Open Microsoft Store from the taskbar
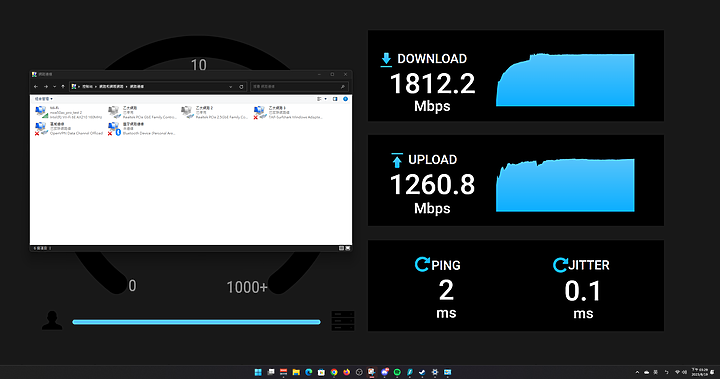 (x=321, y=372)
